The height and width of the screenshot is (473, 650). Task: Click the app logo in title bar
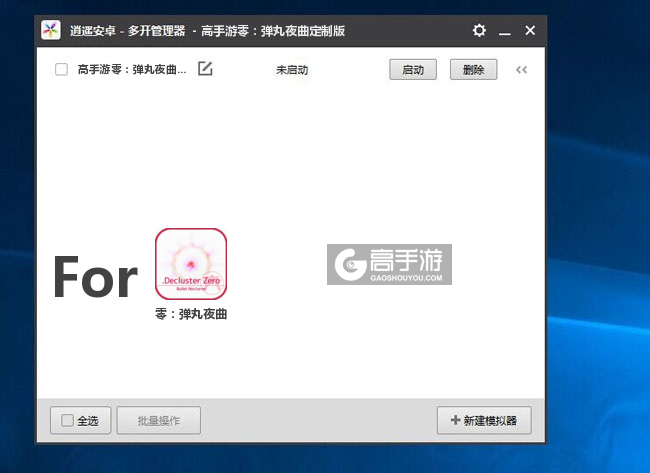(51, 30)
